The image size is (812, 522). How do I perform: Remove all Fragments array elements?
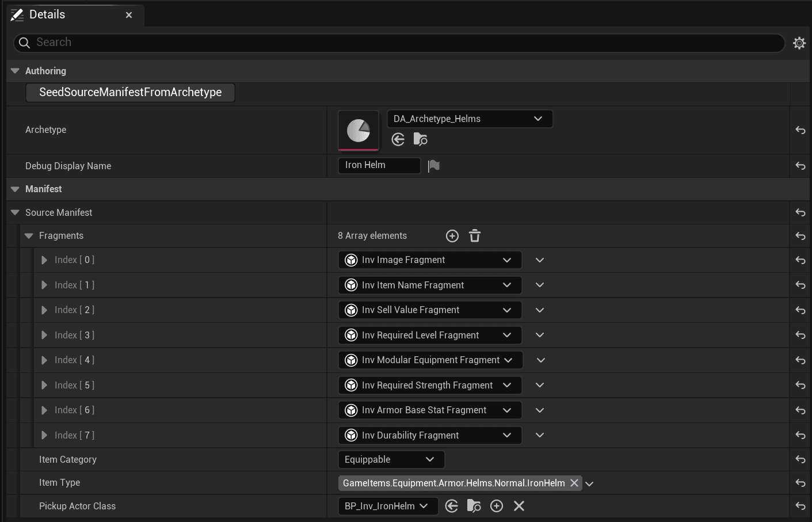click(475, 236)
